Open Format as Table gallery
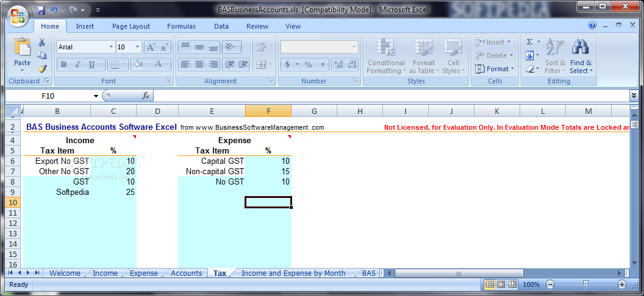 coord(424,56)
